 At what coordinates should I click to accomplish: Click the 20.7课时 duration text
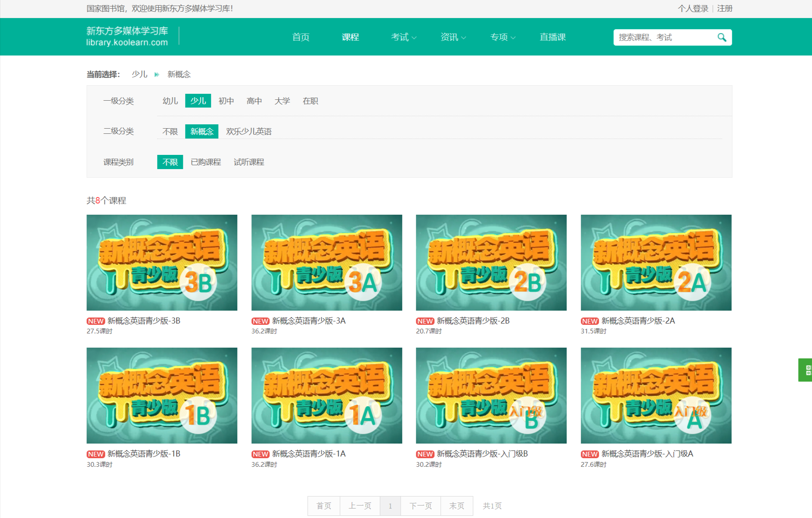coord(429,331)
